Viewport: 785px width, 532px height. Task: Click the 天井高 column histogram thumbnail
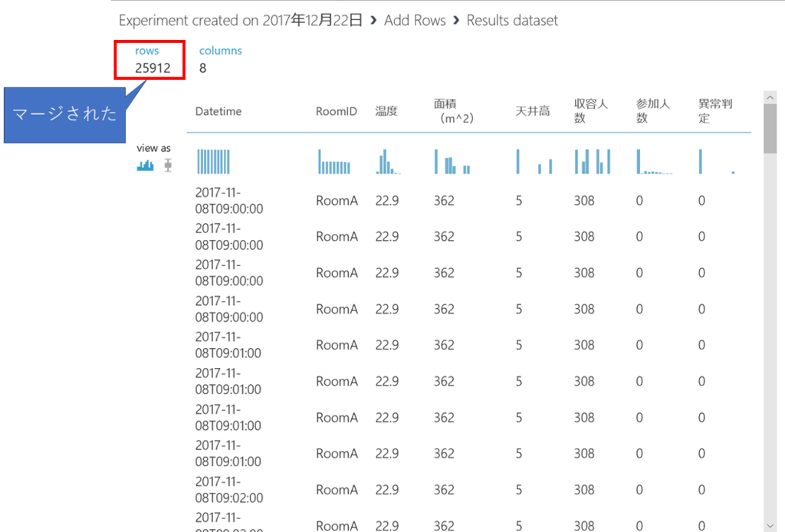(x=534, y=162)
